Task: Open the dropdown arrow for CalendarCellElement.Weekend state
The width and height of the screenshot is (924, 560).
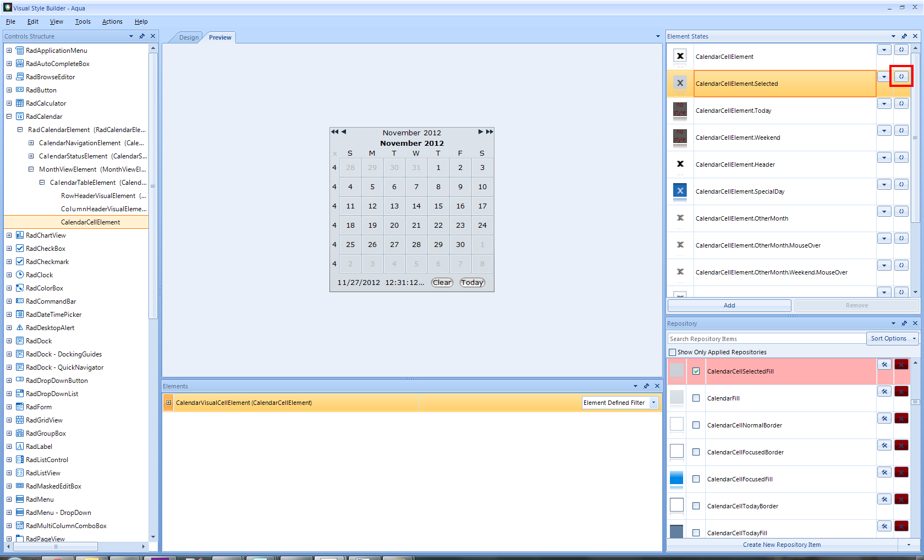Action: [x=884, y=130]
